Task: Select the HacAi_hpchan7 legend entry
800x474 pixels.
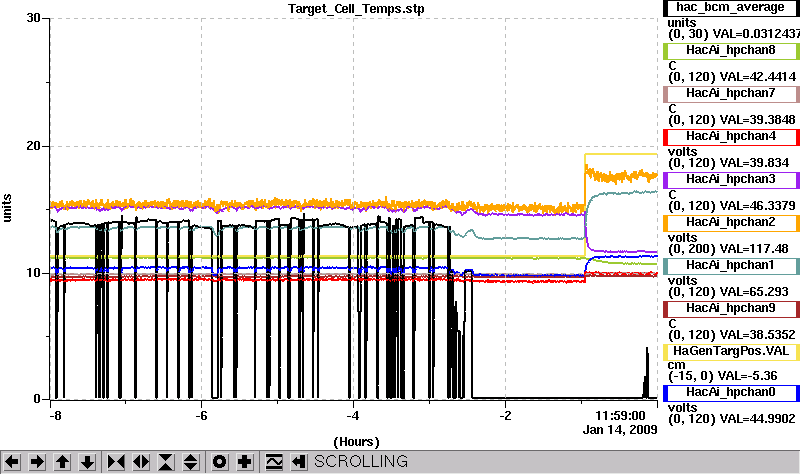Action: click(x=731, y=94)
